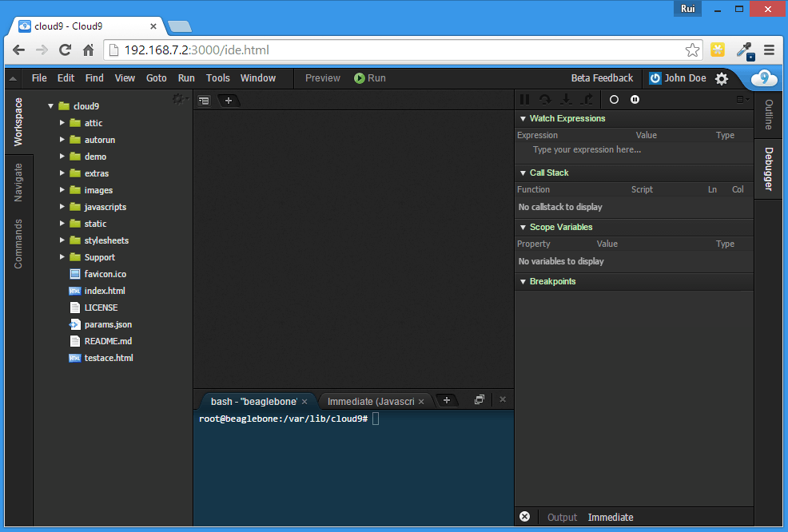The width and height of the screenshot is (788, 532).
Task: Maximize the console panel with the restore icon
Action: pos(480,399)
